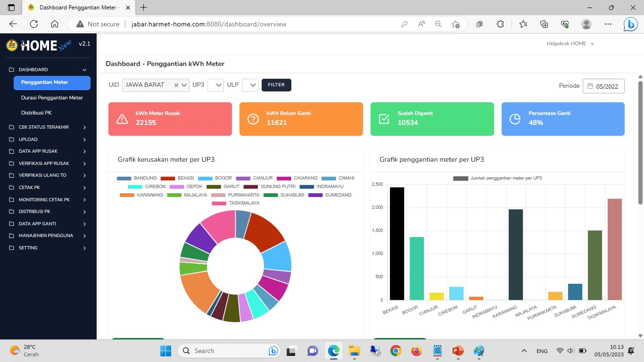Click the TASIKMALAYA bar in bar chart
The width and height of the screenshot is (644, 362).
[615, 249]
